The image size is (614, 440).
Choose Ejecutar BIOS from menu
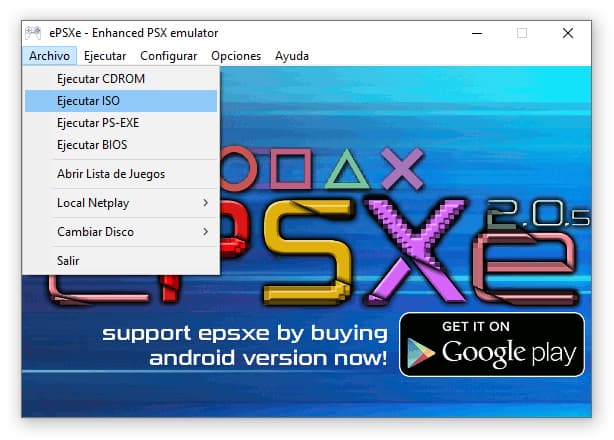pyautogui.click(x=92, y=145)
